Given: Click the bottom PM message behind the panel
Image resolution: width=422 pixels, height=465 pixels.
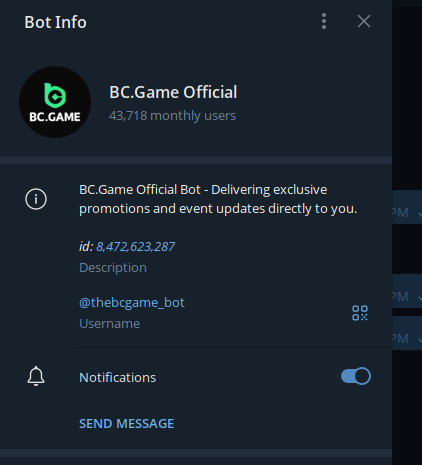Looking at the screenshot, I should 407,333.
